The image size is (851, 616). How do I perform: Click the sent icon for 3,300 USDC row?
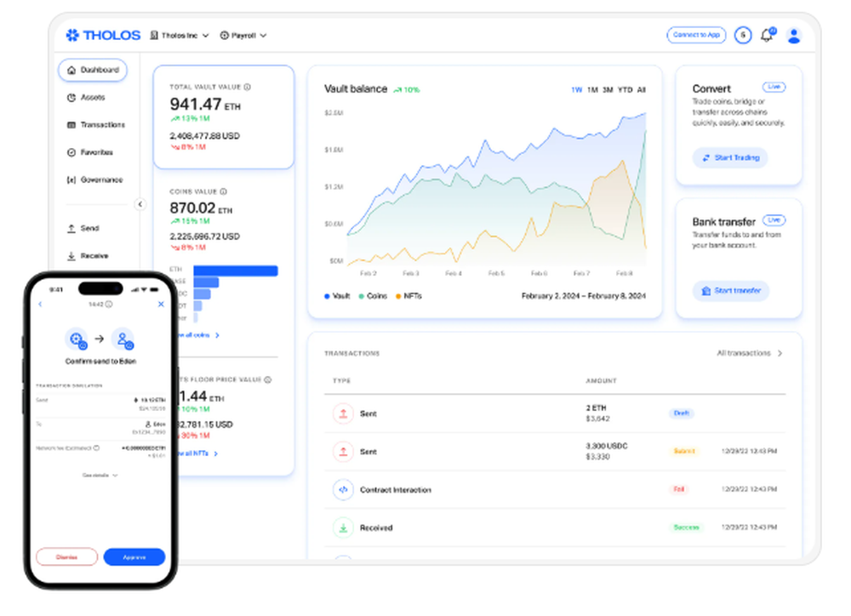tap(343, 452)
